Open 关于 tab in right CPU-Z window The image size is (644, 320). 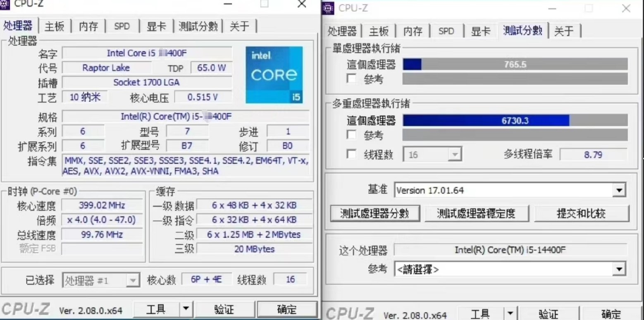click(564, 31)
